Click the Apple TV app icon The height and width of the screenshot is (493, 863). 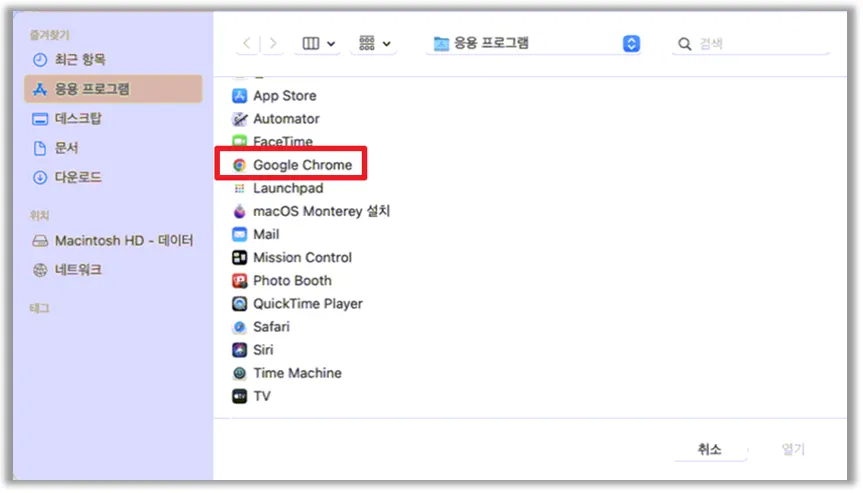(239, 396)
